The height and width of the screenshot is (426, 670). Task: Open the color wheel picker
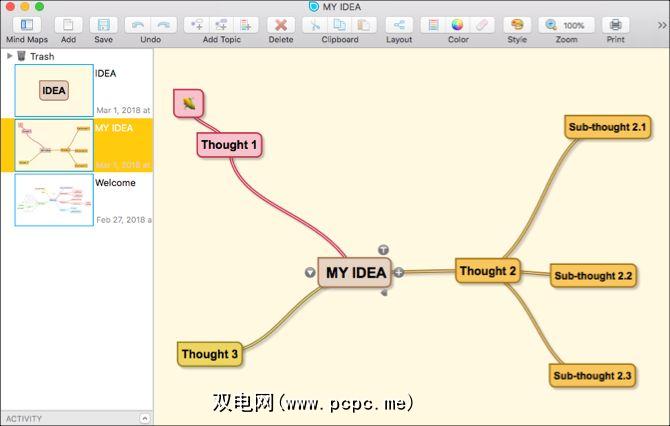(457, 25)
